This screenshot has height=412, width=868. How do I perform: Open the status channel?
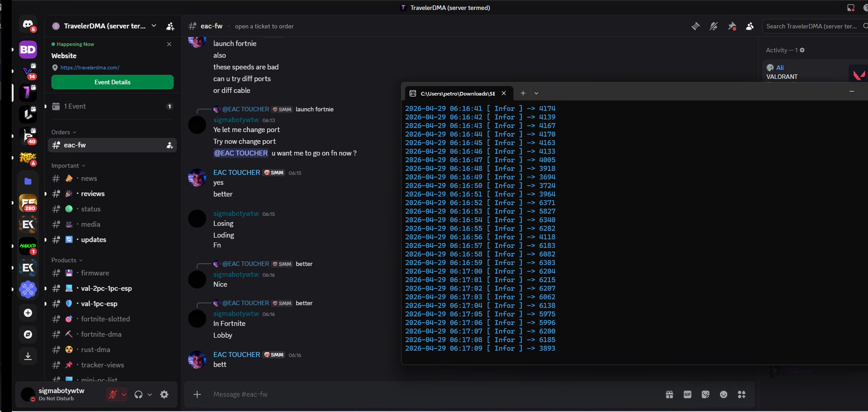[x=112, y=209]
